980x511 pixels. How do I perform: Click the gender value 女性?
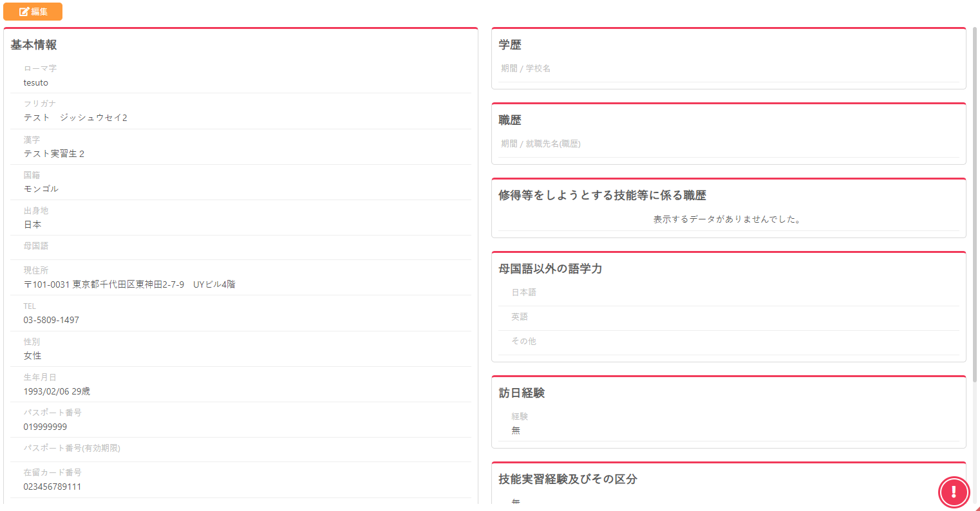32,356
